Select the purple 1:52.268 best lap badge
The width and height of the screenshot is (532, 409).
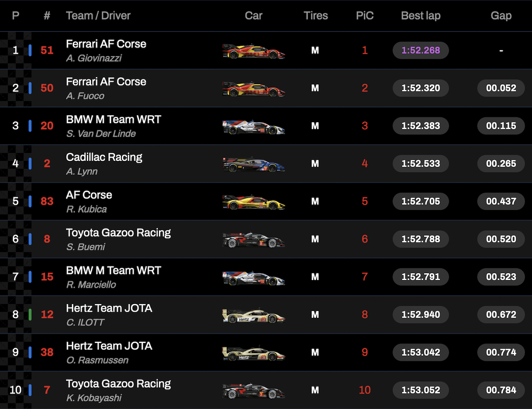pos(421,50)
